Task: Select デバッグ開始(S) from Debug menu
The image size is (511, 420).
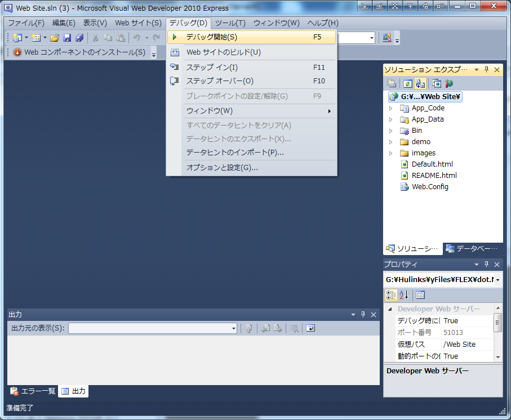Action: [x=251, y=37]
